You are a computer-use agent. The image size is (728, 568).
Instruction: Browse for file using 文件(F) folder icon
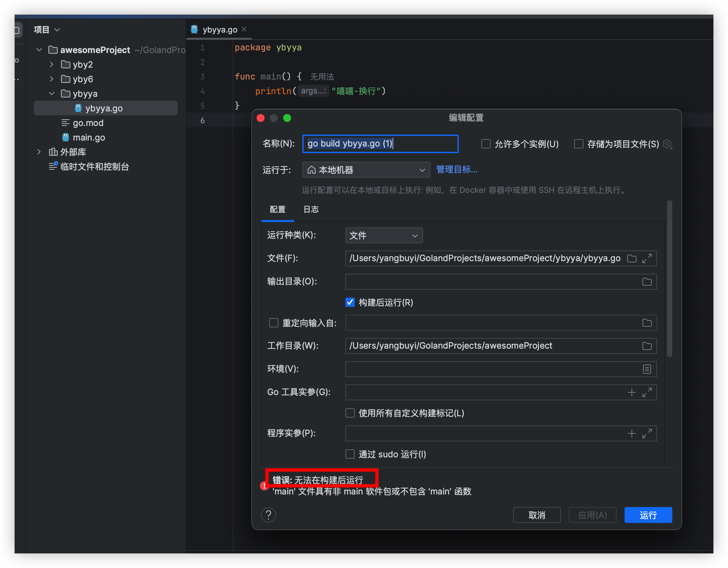click(x=632, y=258)
